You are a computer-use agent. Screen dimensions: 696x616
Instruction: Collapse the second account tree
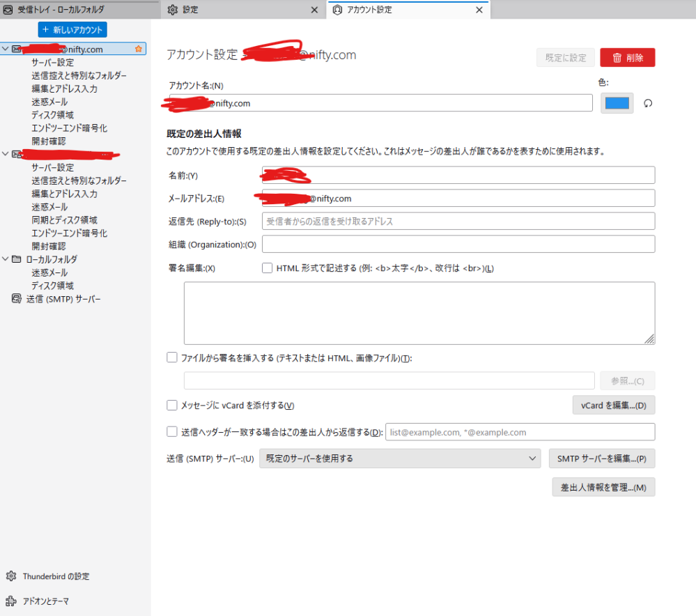pyautogui.click(x=6, y=154)
